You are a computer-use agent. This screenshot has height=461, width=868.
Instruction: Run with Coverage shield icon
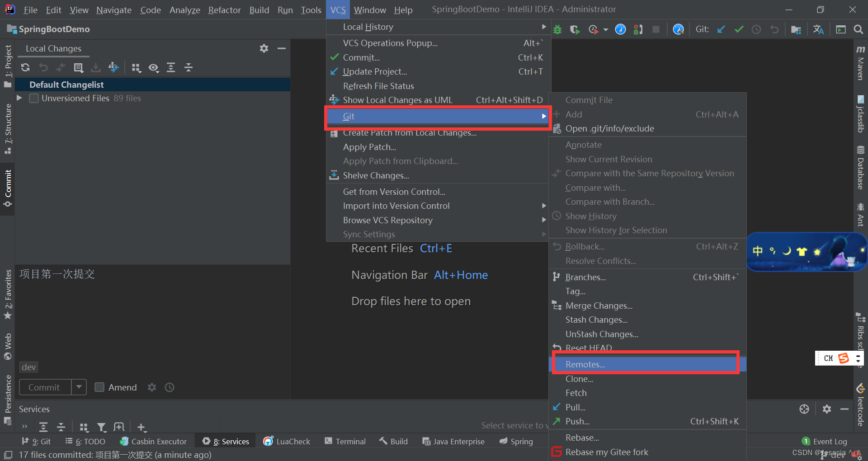[575, 29]
